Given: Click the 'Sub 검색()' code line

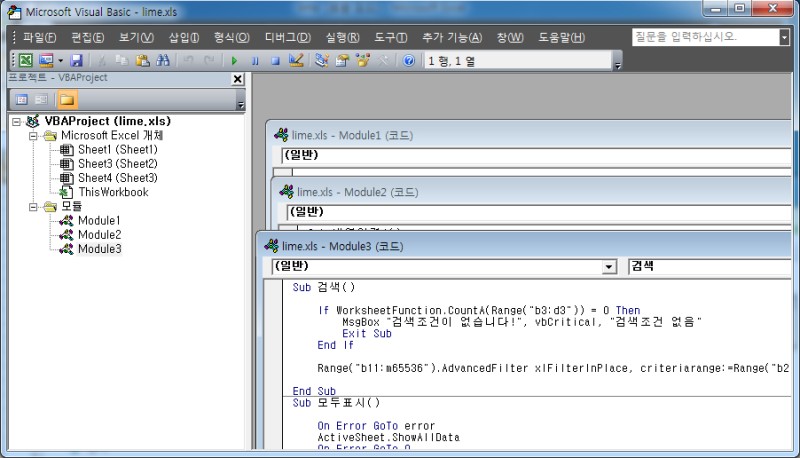Looking at the screenshot, I should click(323, 287).
